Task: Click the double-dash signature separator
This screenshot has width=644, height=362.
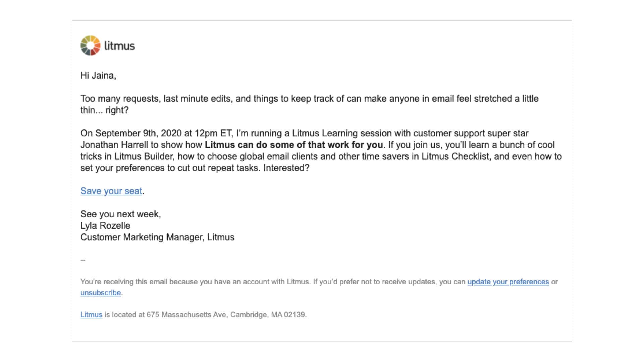Action: (83, 260)
